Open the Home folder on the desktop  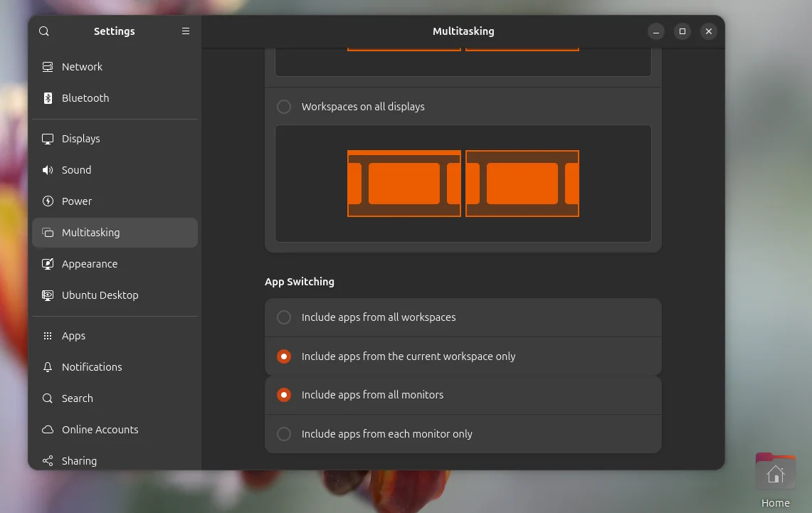(775, 470)
